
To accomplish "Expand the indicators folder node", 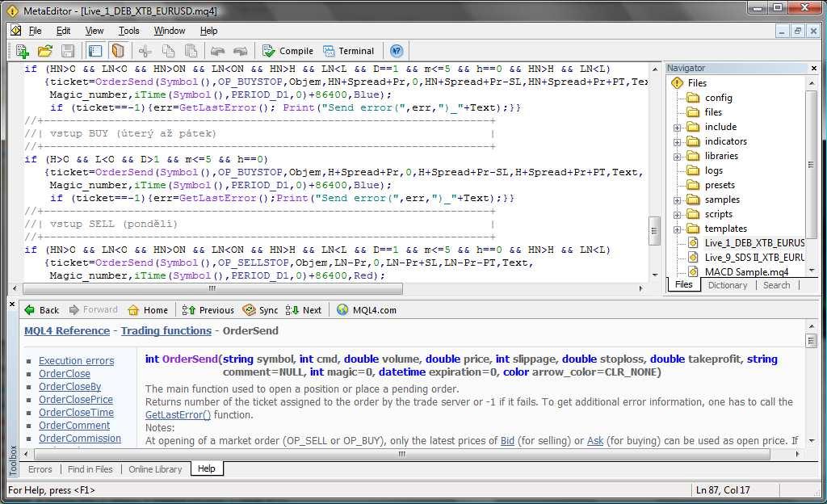I will pos(678,142).
